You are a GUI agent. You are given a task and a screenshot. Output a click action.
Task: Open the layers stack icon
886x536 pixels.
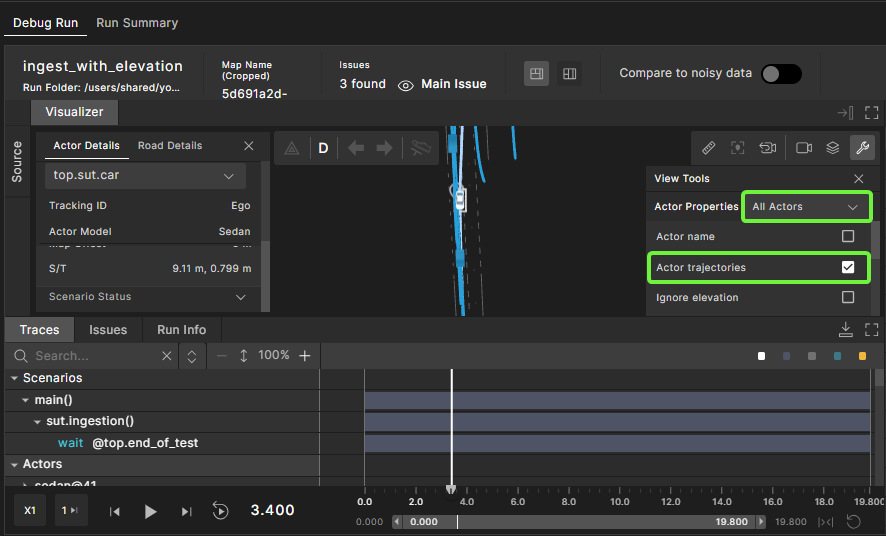click(x=832, y=148)
